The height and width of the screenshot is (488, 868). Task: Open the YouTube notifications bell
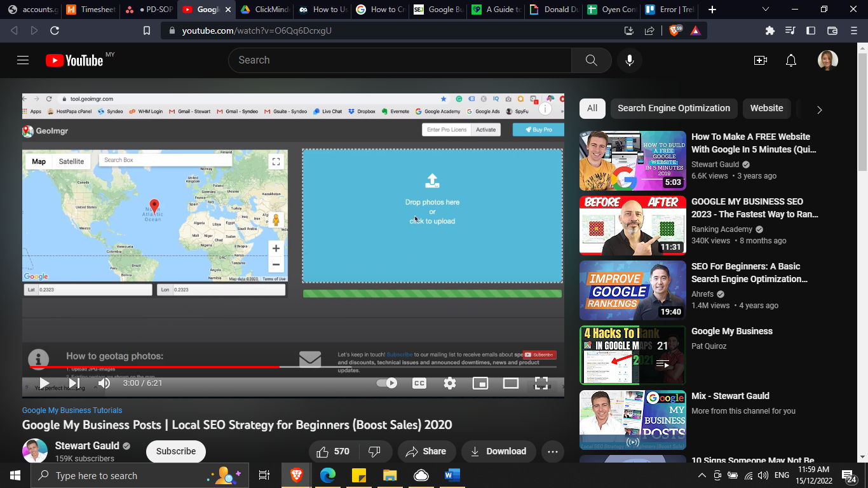791,60
